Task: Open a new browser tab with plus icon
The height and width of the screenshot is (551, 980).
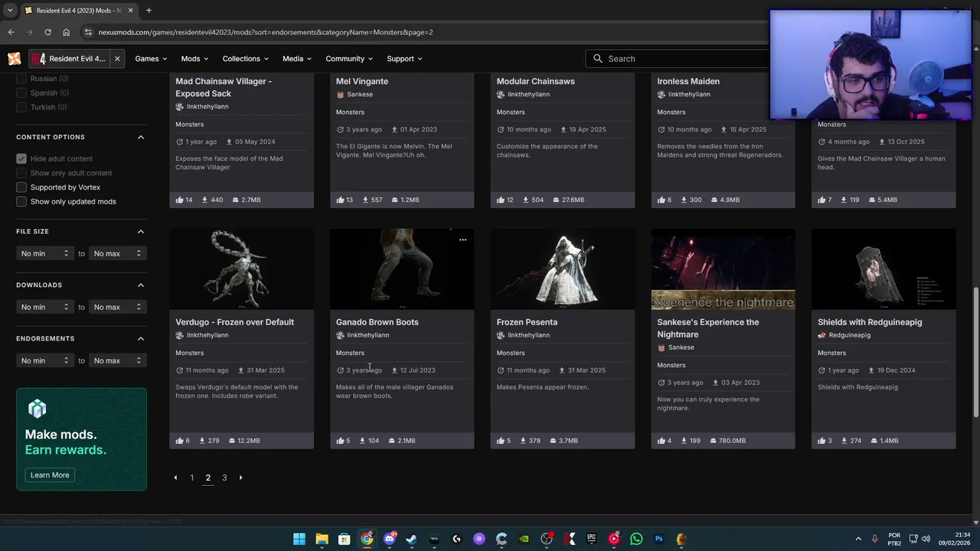Action: (149, 11)
